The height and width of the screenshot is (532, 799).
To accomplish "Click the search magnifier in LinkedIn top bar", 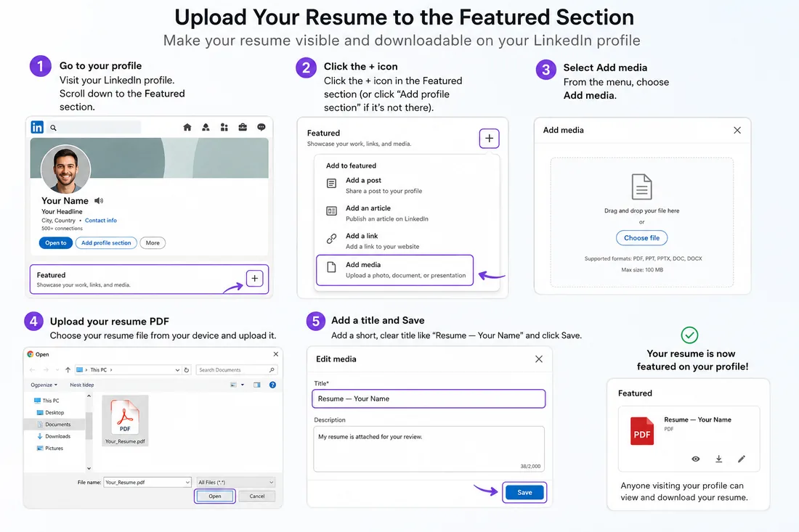I will (x=53, y=128).
